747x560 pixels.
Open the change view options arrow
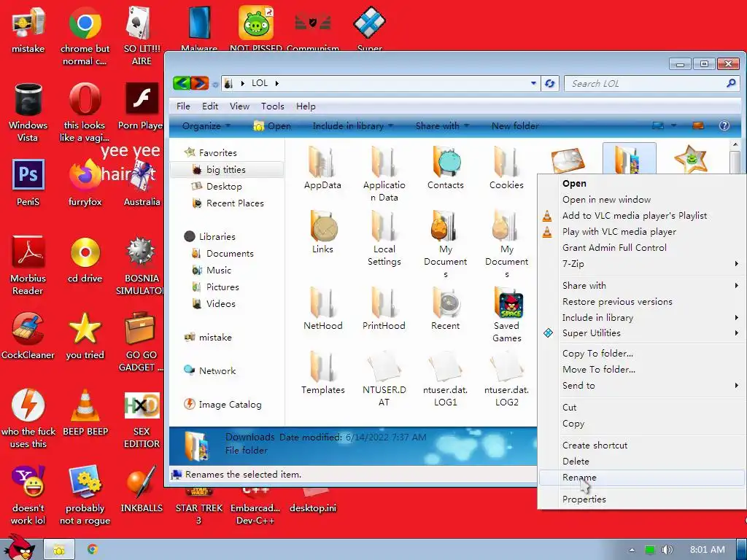673,125
